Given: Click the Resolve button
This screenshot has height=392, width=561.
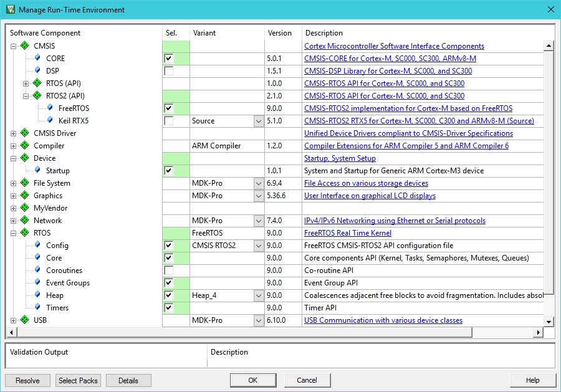Looking at the screenshot, I should (27, 380).
